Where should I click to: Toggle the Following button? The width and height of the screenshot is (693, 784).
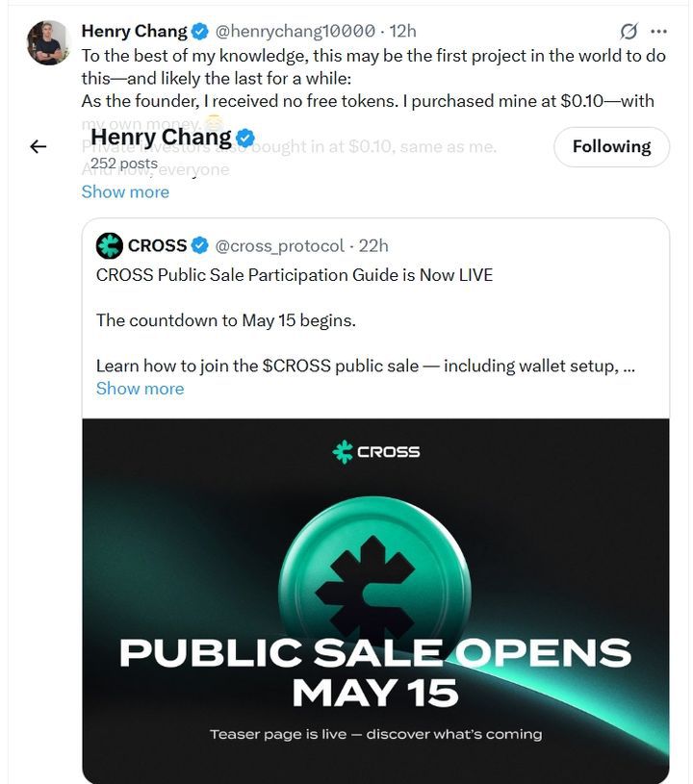click(x=611, y=146)
